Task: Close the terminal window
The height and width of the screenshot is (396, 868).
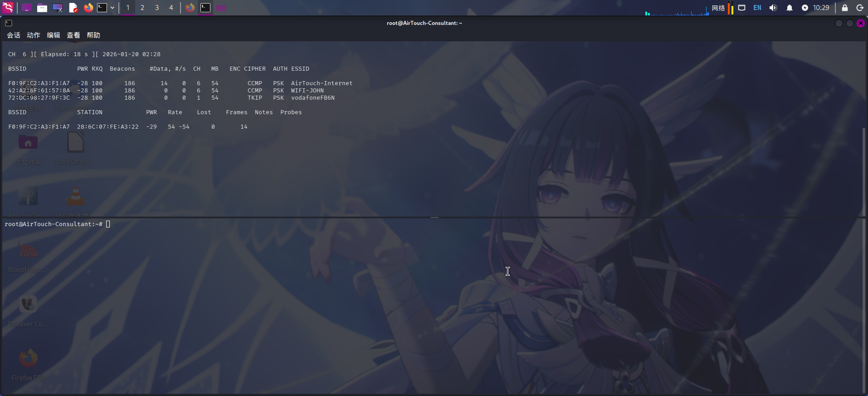Action: pos(861,23)
